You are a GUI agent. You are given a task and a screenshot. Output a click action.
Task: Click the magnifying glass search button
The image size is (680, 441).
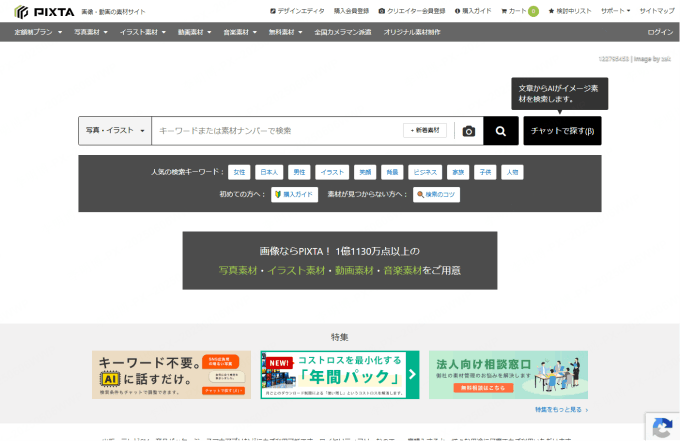point(501,131)
